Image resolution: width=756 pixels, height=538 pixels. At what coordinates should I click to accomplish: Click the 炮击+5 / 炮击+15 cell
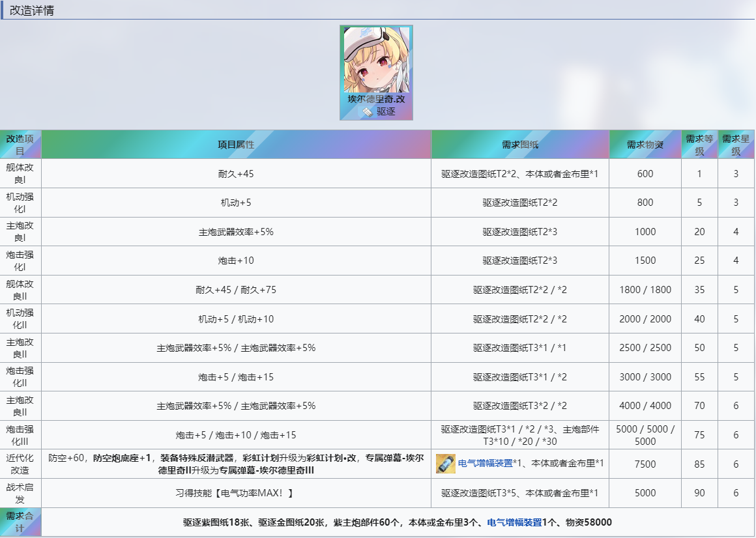tap(236, 376)
